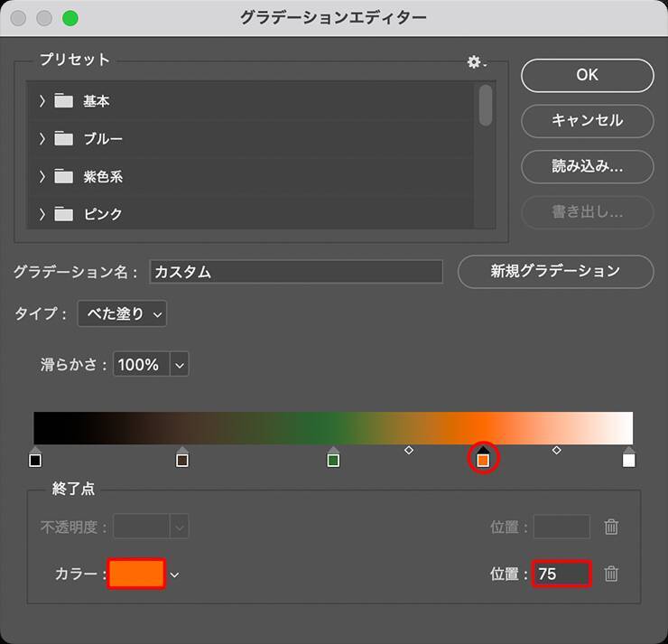The width and height of the screenshot is (668, 644).
Task: Expand the 紫色系 preset folder
Action: click(42, 177)
